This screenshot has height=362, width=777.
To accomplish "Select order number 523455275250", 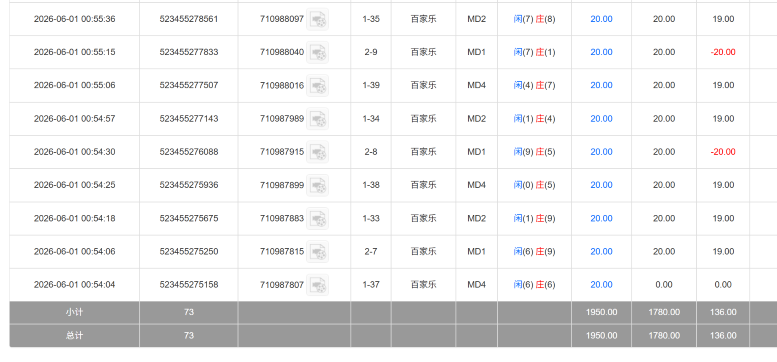I will [x=189, y=252].
